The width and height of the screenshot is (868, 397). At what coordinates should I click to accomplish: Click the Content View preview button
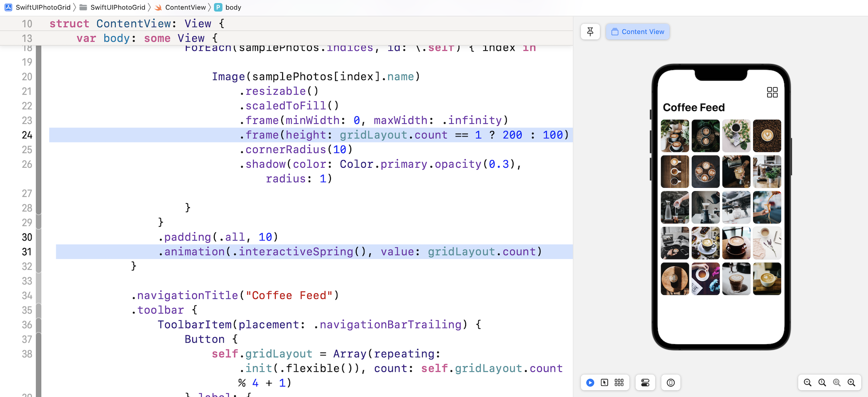click(x=637, y=32)
